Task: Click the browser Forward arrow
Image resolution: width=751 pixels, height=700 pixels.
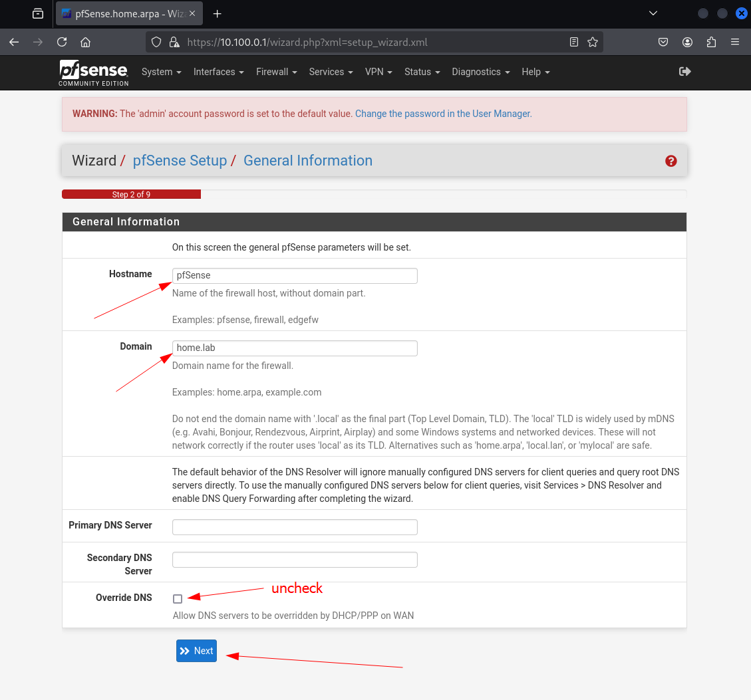Action: pyautogui.click(x=38, y=42)
